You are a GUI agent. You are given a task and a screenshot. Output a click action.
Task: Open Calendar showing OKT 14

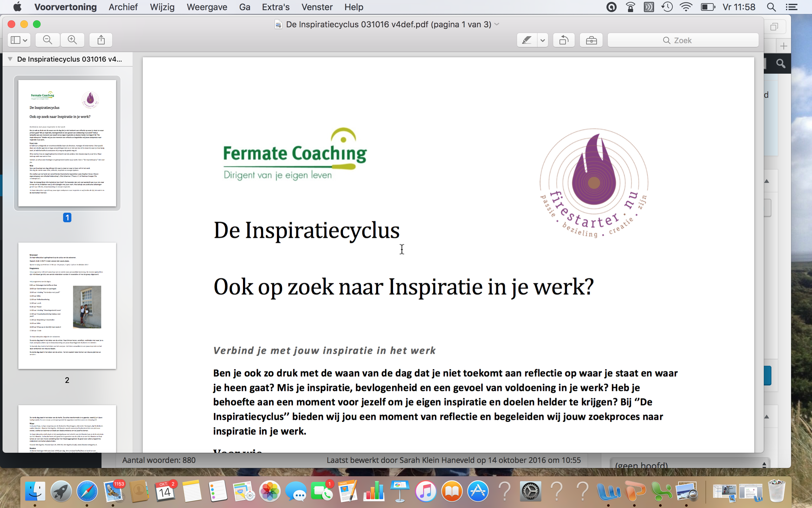tap(165, 491)
